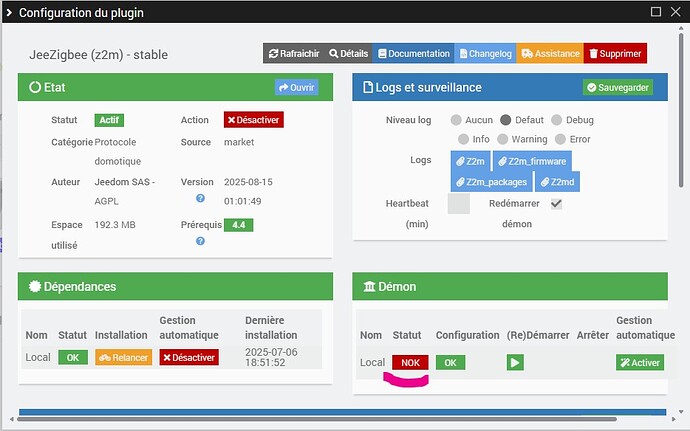Click the horizontal scrollbar left arrow

point(11,419)
